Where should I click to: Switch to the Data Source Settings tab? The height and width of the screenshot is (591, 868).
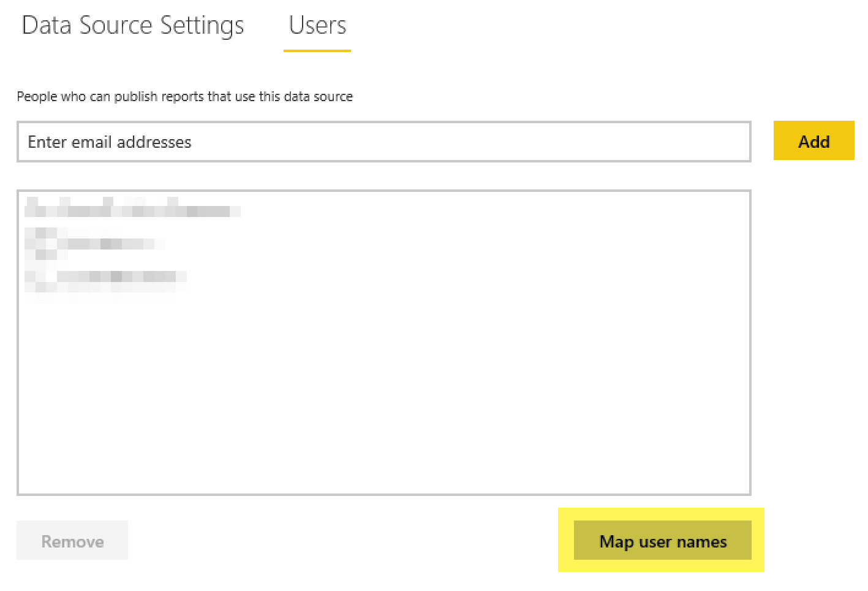click(x=133, y=26)
